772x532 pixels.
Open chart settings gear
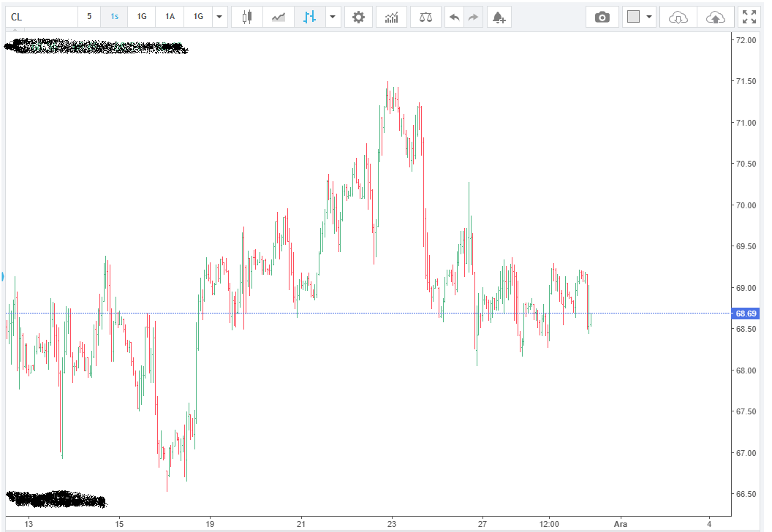(x=358, y=17)
